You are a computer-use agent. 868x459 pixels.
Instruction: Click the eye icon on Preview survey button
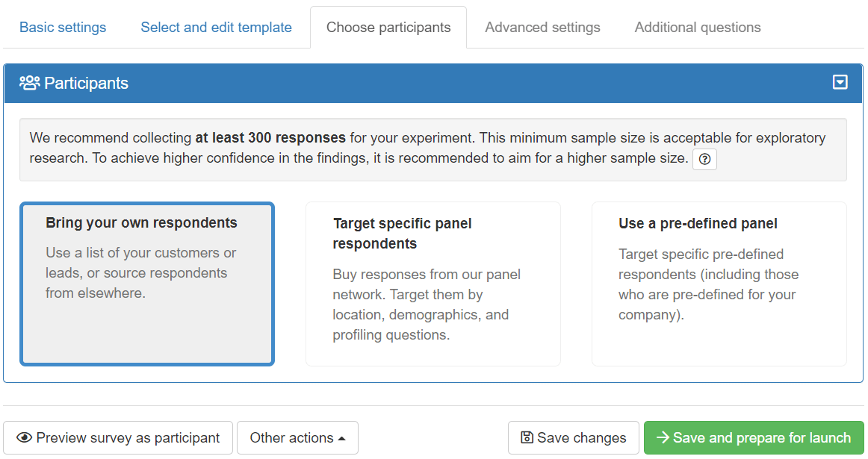[x=24, y=438]
